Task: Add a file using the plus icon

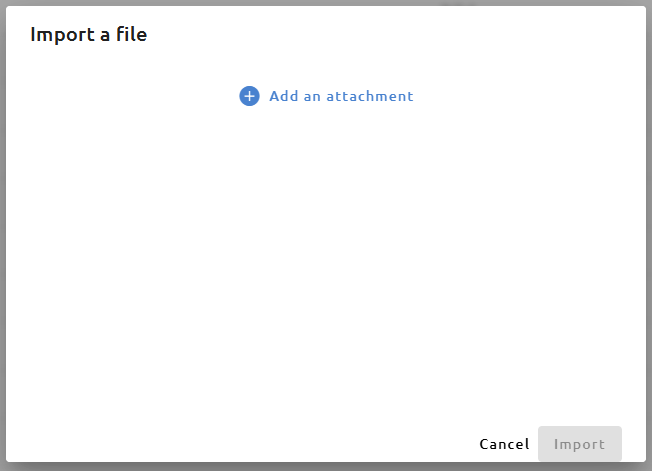Action: [249, 96]
